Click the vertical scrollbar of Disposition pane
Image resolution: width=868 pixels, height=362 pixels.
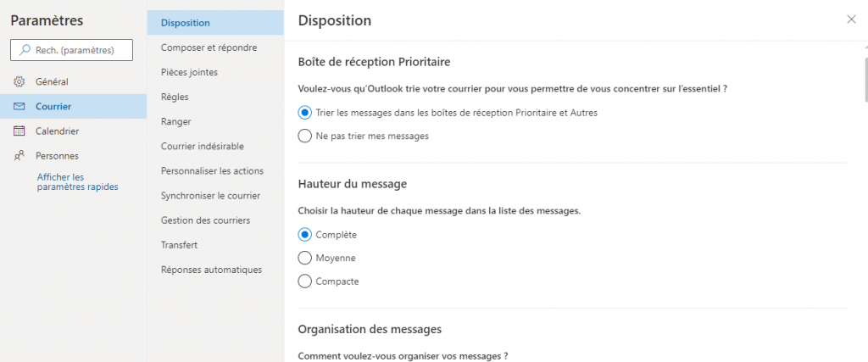[x=864, y=85]
